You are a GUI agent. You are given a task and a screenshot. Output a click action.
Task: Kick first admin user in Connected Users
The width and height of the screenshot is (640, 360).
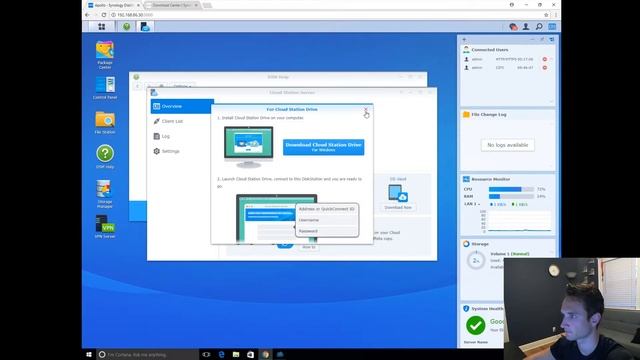544,59
